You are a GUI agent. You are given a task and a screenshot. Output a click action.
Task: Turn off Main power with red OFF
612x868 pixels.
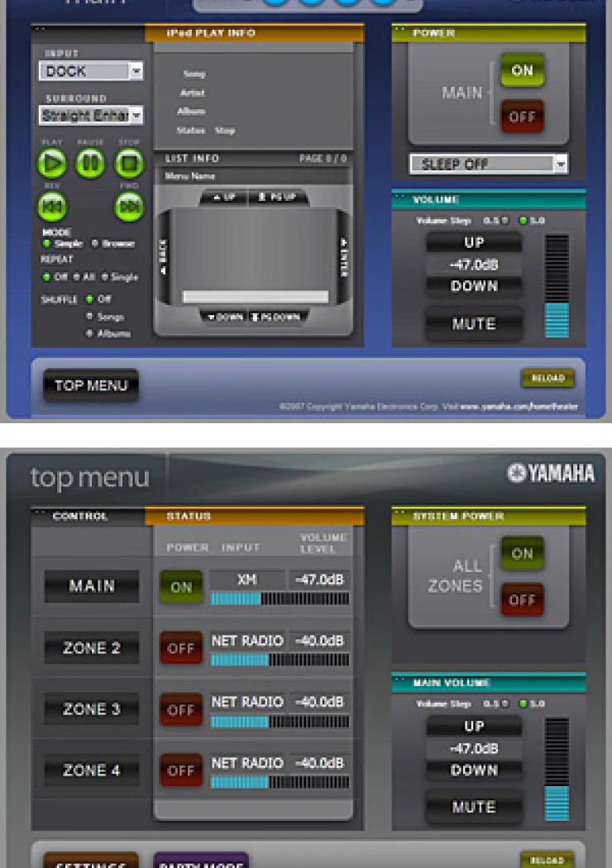523,117
